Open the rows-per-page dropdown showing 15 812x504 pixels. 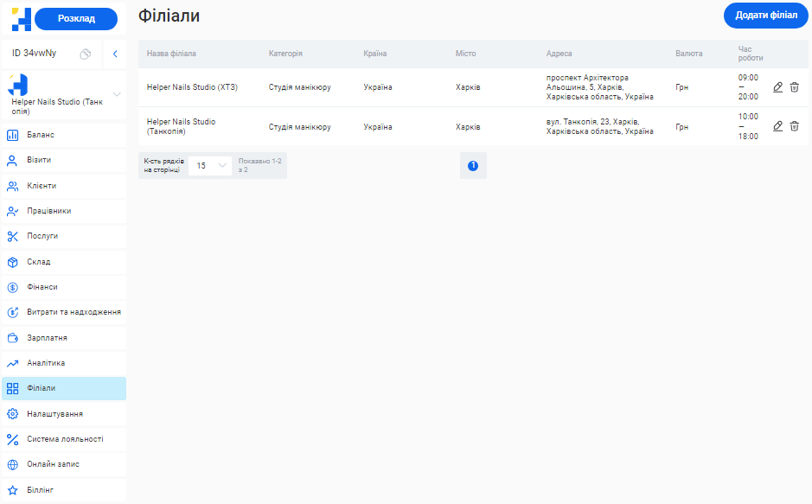coord(210,165)
